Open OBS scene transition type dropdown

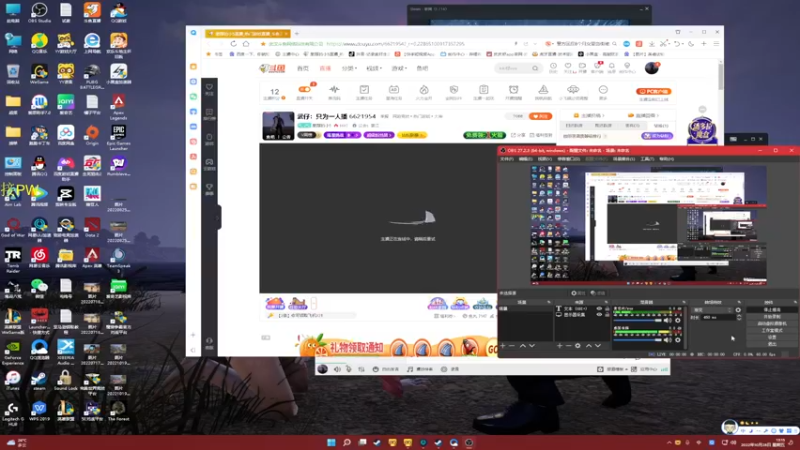tap(712, 310)
